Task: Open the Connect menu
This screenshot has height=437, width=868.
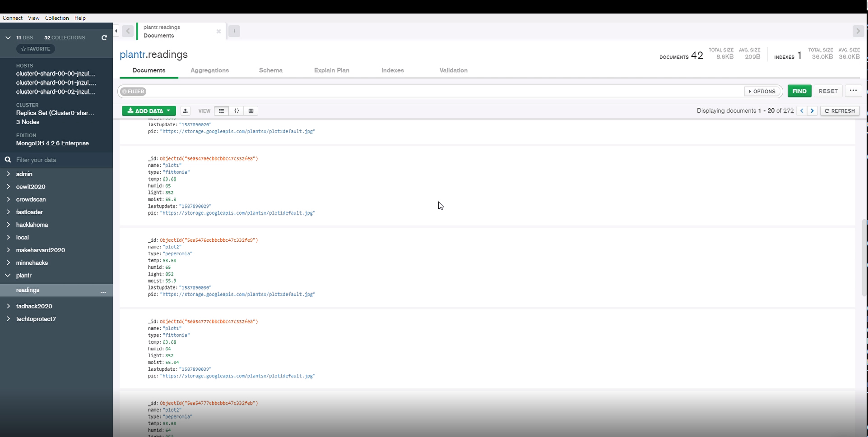Action: tap(13, 18)
